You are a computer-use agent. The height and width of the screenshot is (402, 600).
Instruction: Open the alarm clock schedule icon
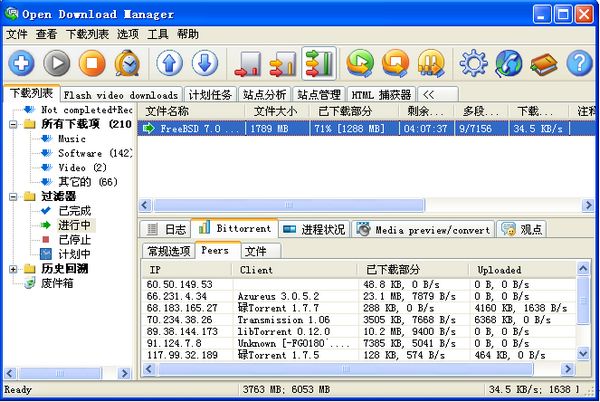click(127, 63)
